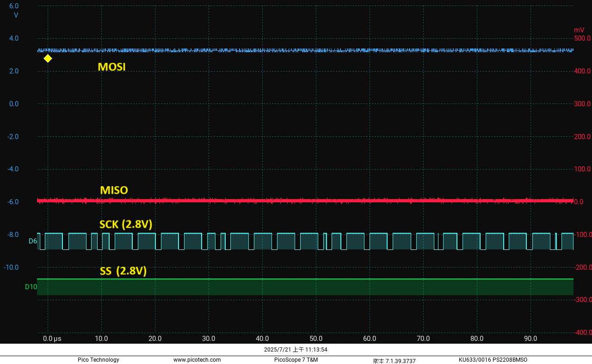Image resolution: width=592 pixels, height=364 pixels.
Task: Select the D6 digital channel label
Action: click(32, 241)
